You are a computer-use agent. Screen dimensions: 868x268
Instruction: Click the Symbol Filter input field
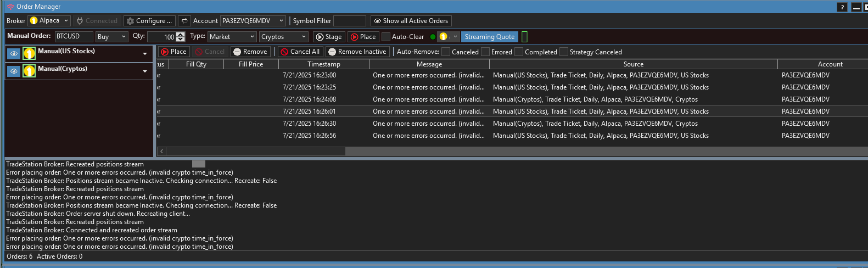point(349,21)
